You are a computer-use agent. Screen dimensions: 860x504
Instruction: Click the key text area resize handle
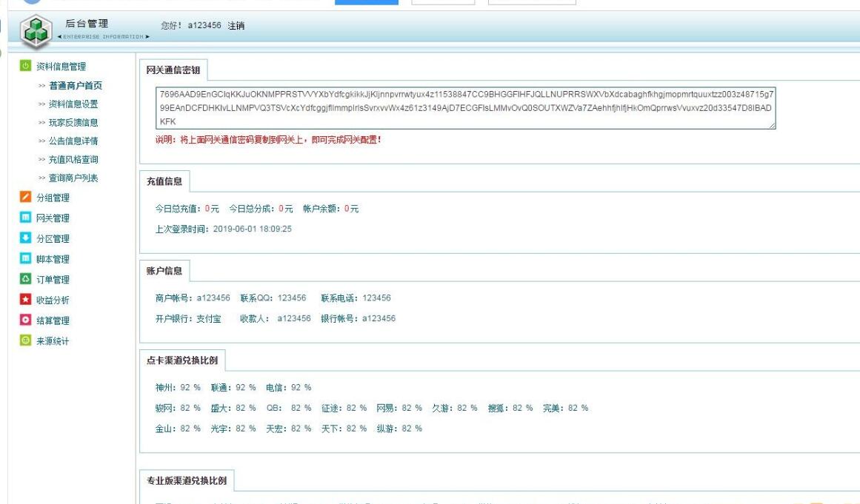[x=772, y=127]
